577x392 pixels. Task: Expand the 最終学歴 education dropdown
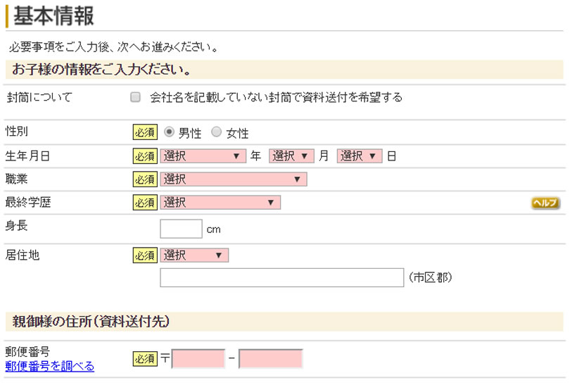[220, 203]
